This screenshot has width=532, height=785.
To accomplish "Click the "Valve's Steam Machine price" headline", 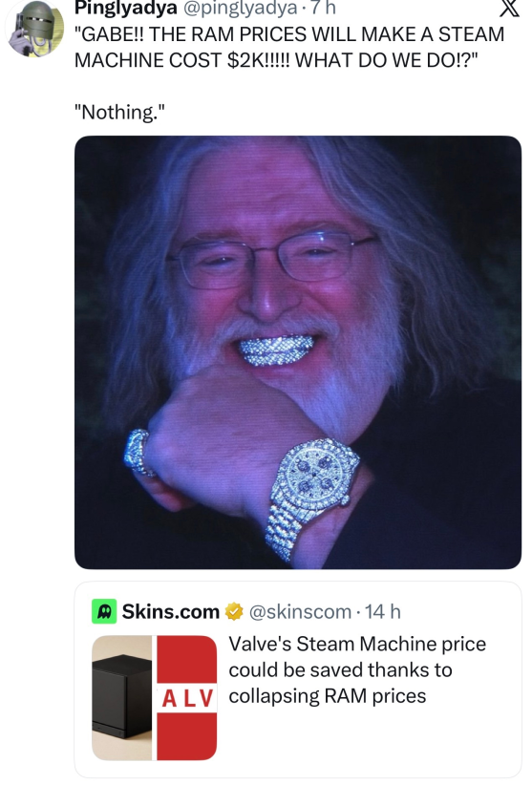I will click(x=357, y=644).
